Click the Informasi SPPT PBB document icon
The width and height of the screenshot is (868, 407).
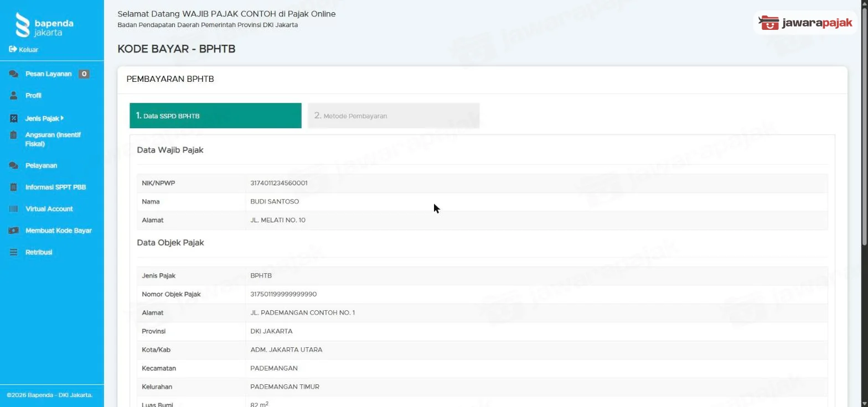click(14, 187)
